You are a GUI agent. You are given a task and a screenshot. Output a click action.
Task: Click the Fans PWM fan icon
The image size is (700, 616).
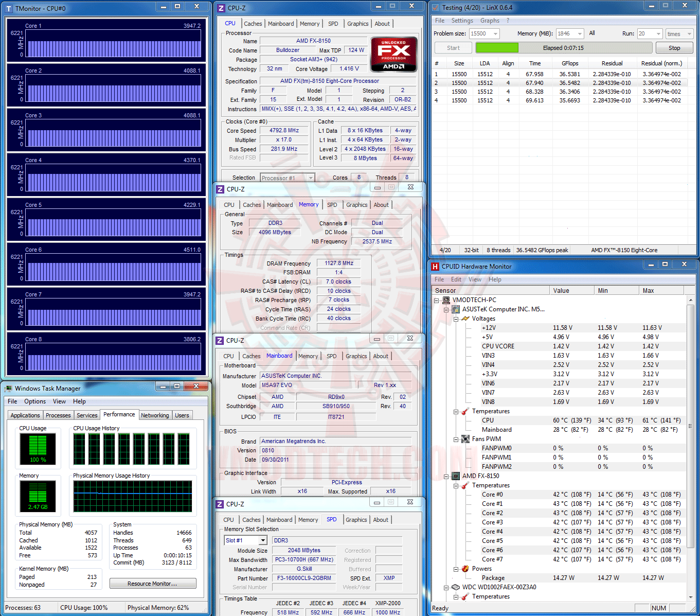click(465, 439)
